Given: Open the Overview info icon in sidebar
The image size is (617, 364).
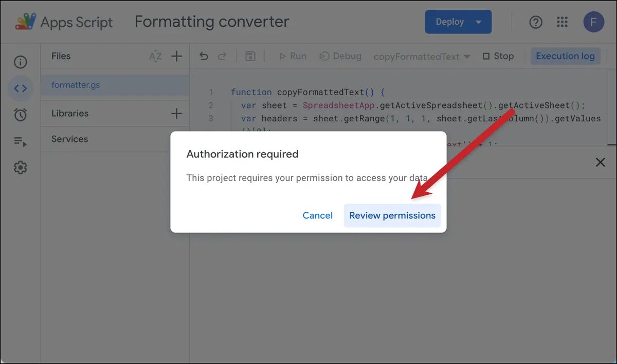Looking at the screenshot, I should (20, 63).
